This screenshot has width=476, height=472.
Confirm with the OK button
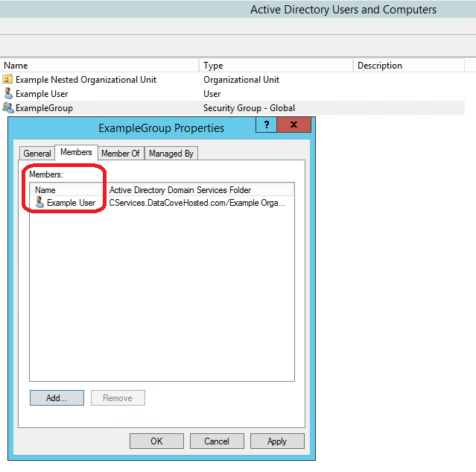pyautogui.click(x=156, y=441)
